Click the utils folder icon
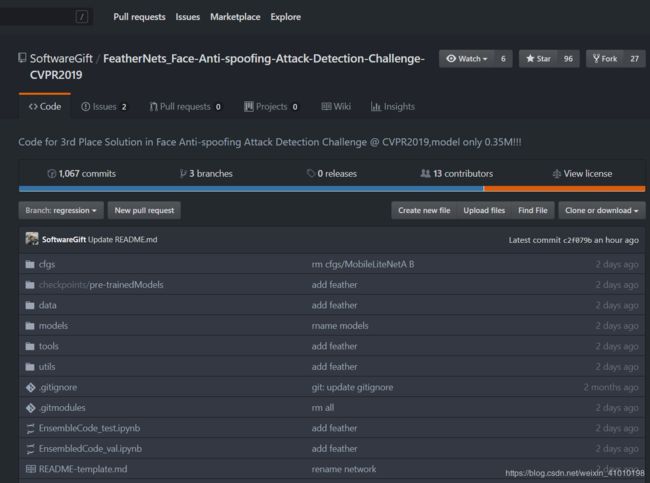 coord(30,367)
